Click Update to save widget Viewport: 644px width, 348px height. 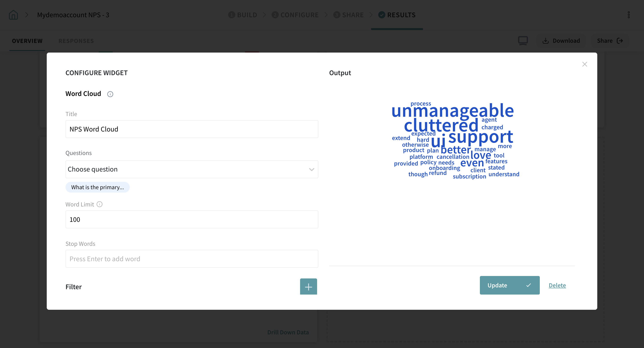(509, 285)
